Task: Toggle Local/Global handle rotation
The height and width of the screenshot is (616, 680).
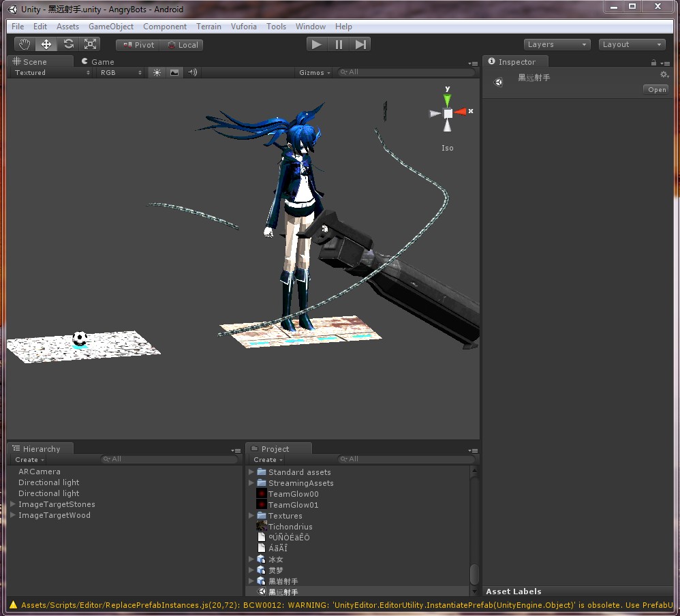Action: click(x=182, y=45)
